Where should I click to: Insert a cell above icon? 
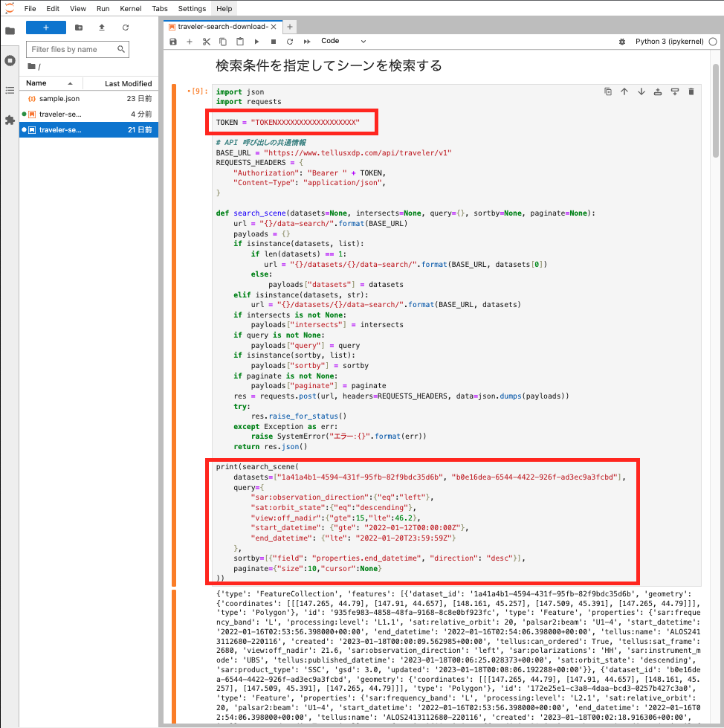pyautogui.click(x=658, y=91)
